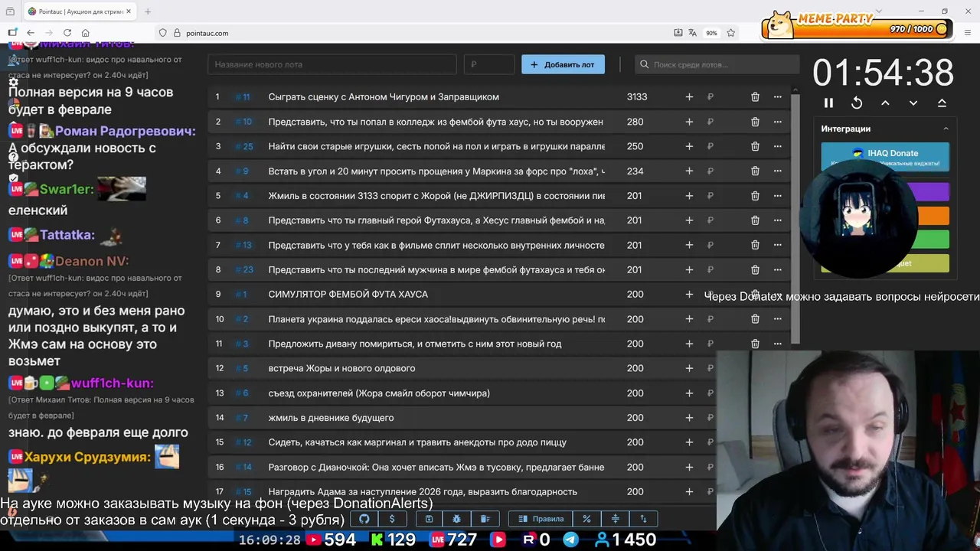Open options for lot Предложить дивану помириться
Viewport: 980px width, 551px height.
tap(778, 344)
